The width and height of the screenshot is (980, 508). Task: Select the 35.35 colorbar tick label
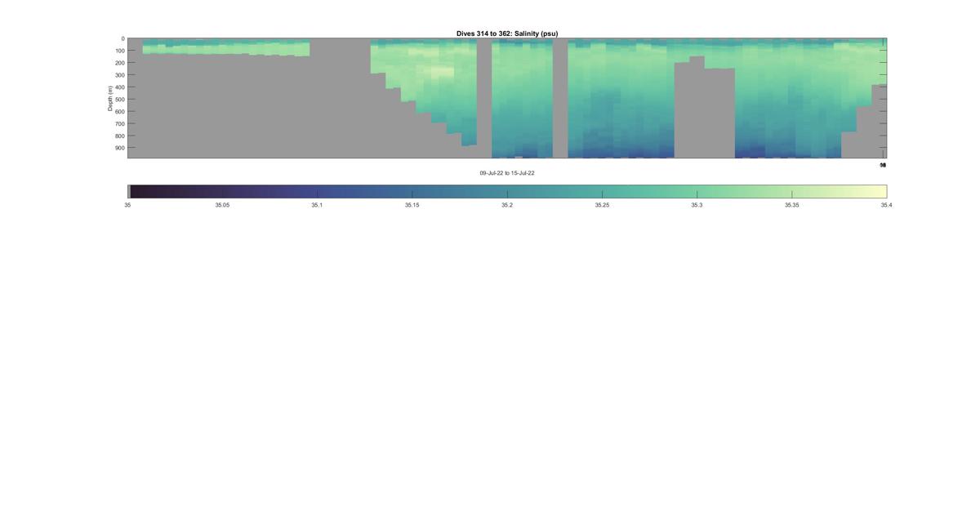(x=791, y=206)
